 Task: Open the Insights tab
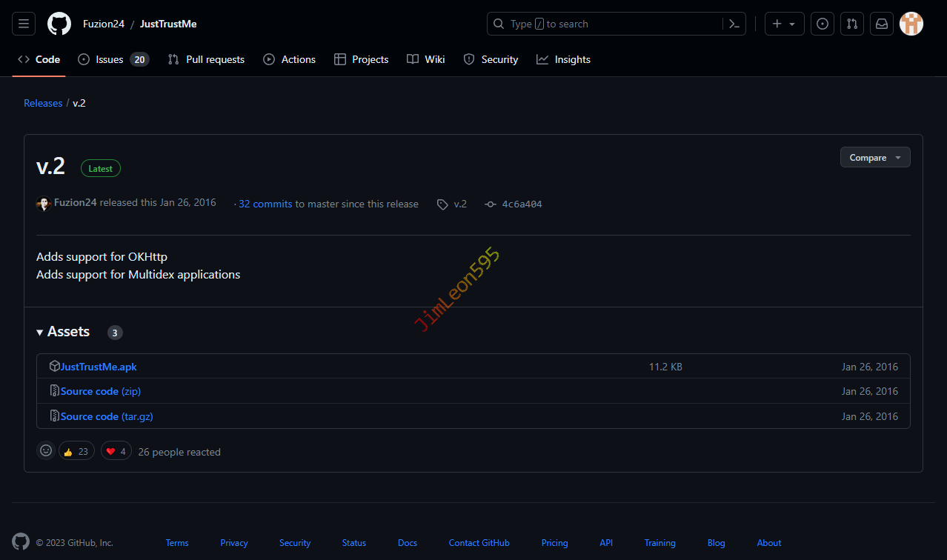(x=564, y=59)
